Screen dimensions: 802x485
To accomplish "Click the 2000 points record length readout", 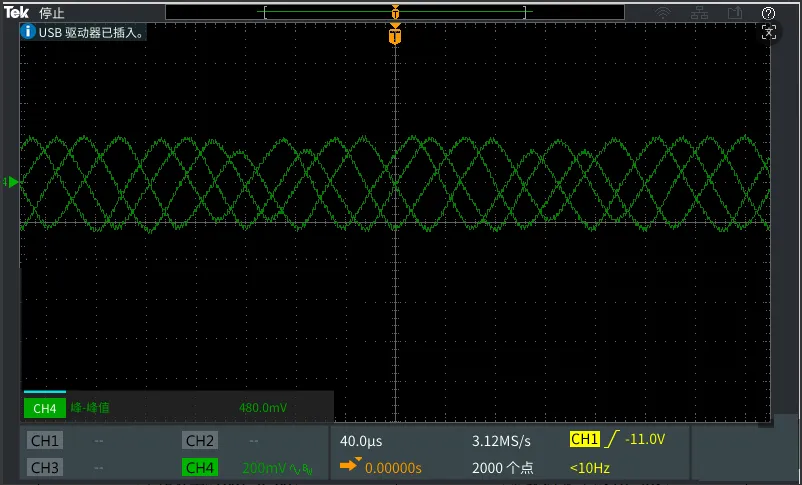I will (502, 468).
